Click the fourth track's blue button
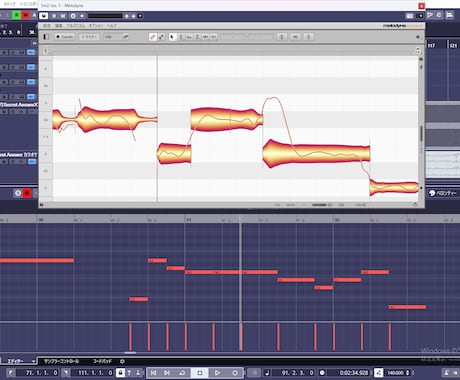460x380 pixels. coord(31,97)
